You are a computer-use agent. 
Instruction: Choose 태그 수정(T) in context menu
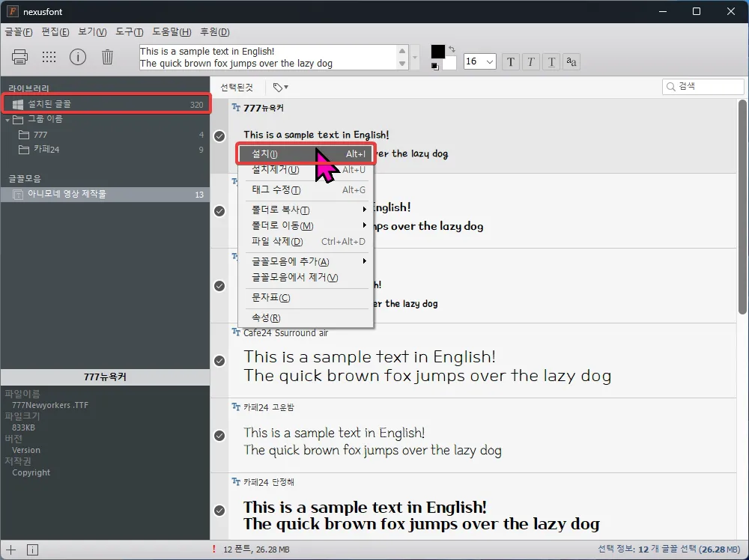point(306,190)
